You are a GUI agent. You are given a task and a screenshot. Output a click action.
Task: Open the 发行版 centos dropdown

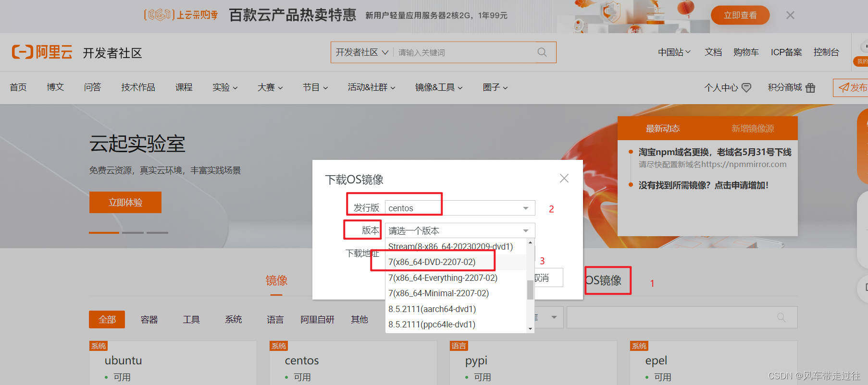(x=460, y=208)
